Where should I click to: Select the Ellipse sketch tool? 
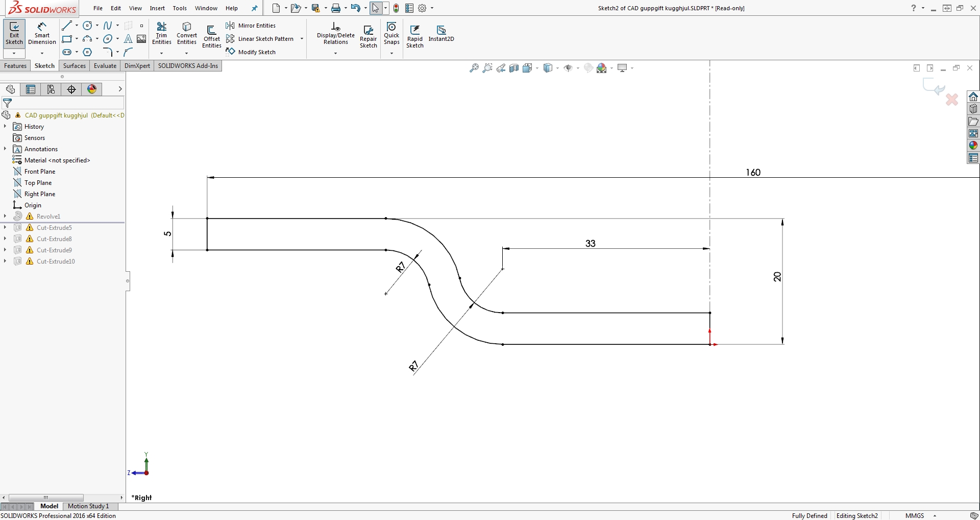[x=108, y=39]
